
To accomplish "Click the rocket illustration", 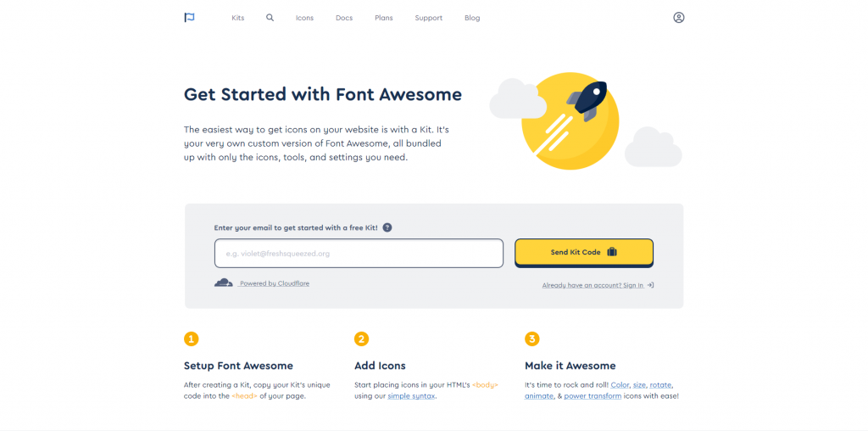I will [588, 101].
